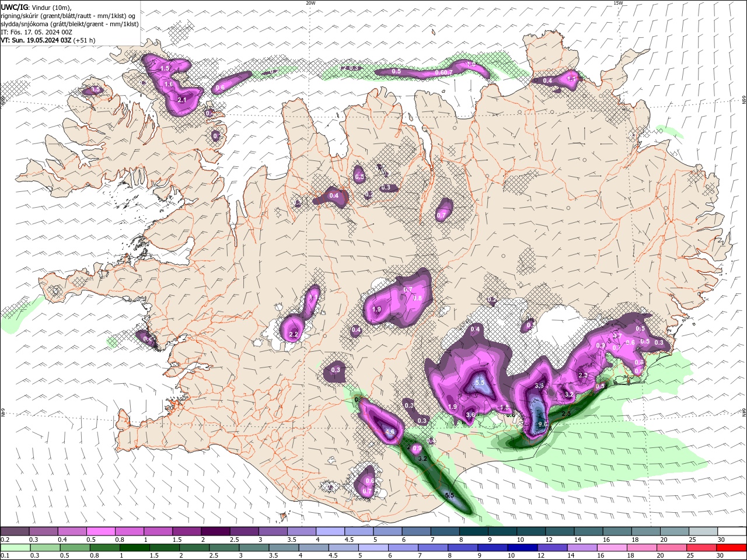747x560 pixels.
Task: Click the periwinkle 6 rain legend swatch
Action: (x=403, y=548)
